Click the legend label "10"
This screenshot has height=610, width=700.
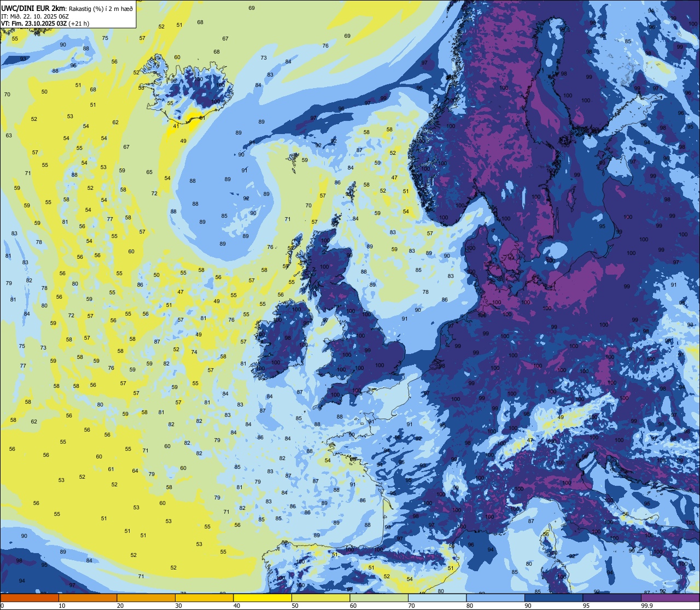(62, 606)
